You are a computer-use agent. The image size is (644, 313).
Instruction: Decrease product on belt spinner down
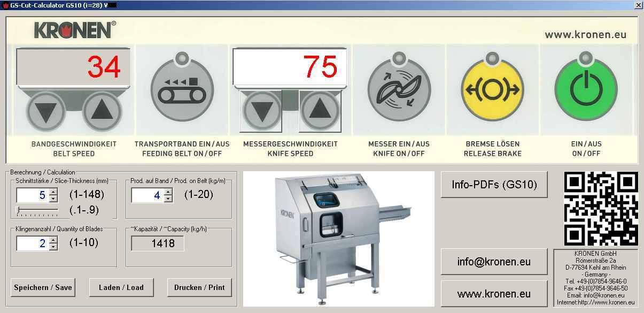pos(168,199)
